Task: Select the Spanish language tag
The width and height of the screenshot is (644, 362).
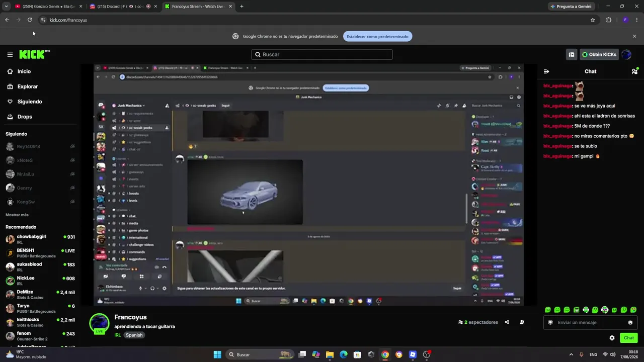Action: (134, 335)
